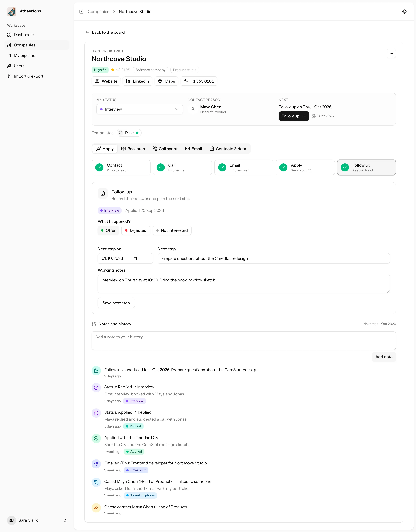Click the Companies breadcrumb link
The width and height of the screenshot is (416, 532).
(98, 12)
